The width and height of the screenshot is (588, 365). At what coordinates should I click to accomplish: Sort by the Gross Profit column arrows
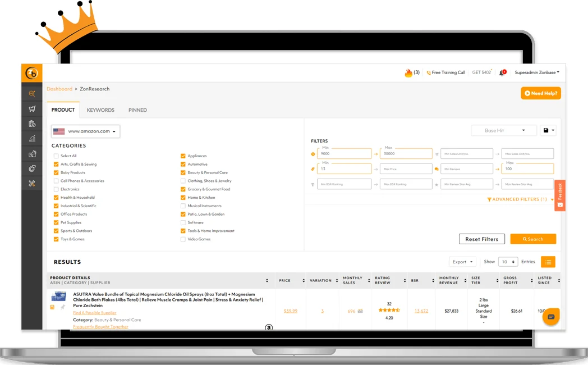(x=532, y=281)
